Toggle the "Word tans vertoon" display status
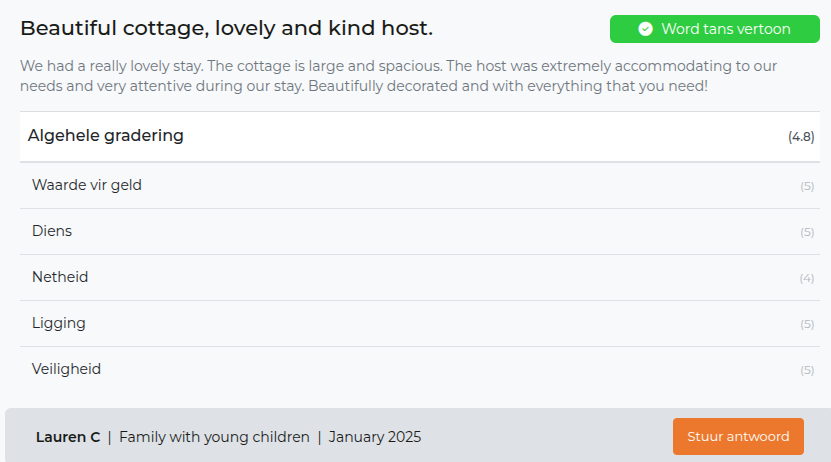This screenshot has height=462, width=831. coord(714,29)
